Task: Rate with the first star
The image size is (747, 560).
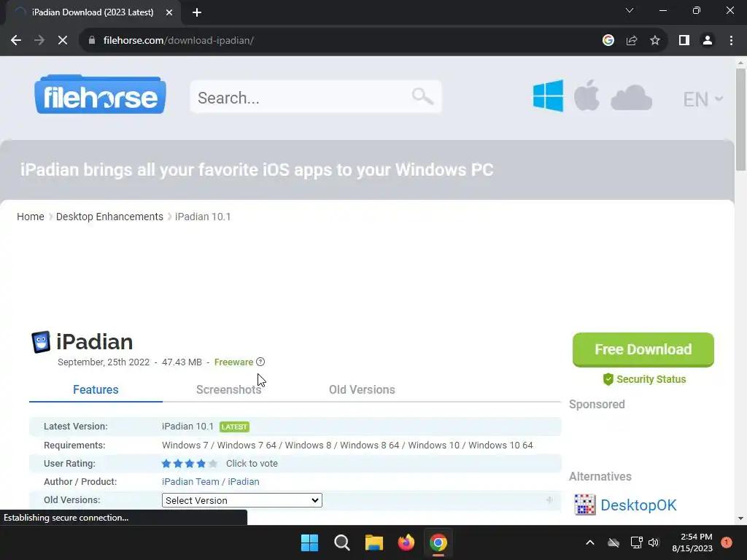Action: [x=166, y=463]
